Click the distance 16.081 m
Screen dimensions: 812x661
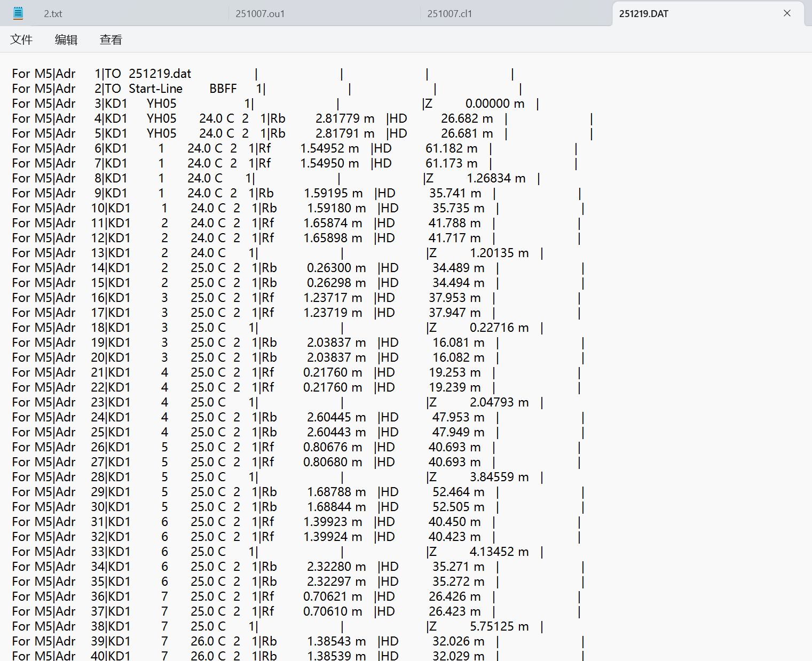(459, 343)
